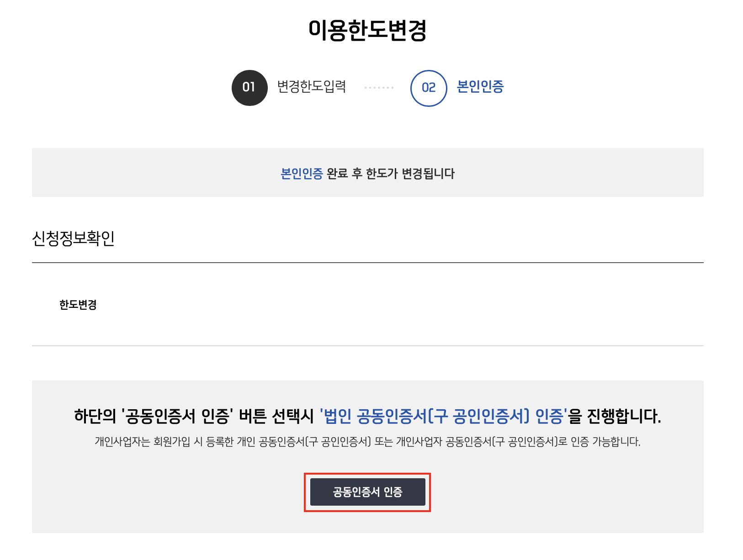Go to the 변경한도입력 step label
This screenshot has height=560, width=743.
(x=311, y=86)
